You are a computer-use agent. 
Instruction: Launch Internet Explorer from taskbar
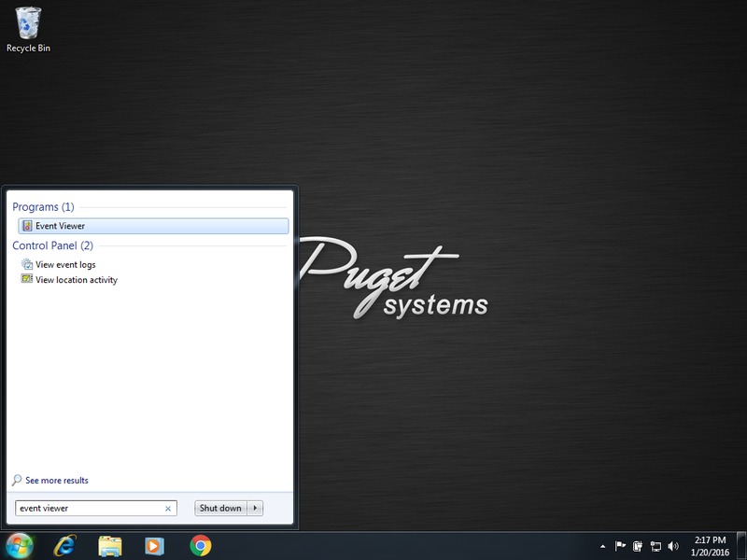pos(65,545)
